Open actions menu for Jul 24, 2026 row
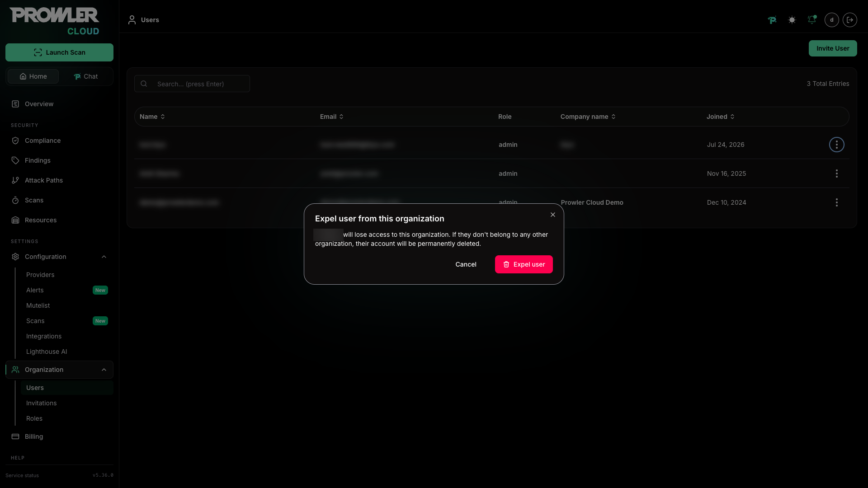 coord(837,145)
